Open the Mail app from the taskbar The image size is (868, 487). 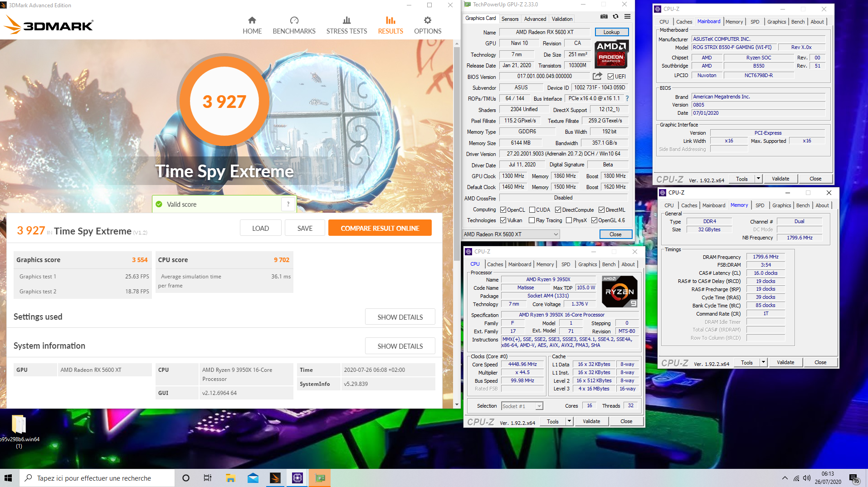[x=253, y=478]
